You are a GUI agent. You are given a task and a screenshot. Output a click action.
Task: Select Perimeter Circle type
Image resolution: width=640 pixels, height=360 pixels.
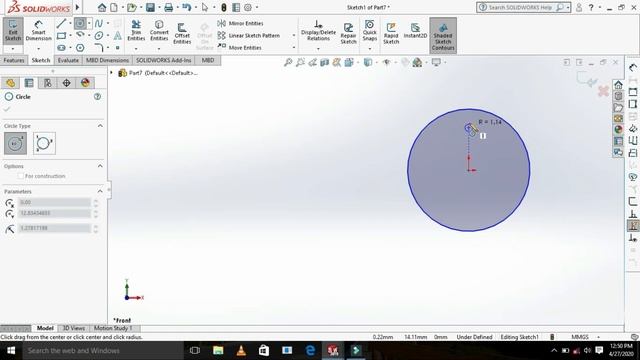[44, 143]
